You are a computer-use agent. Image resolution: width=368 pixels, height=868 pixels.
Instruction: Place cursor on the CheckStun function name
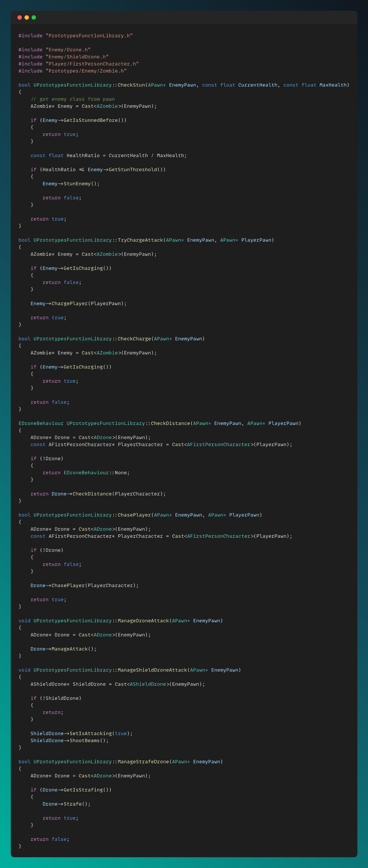(131, 85)
